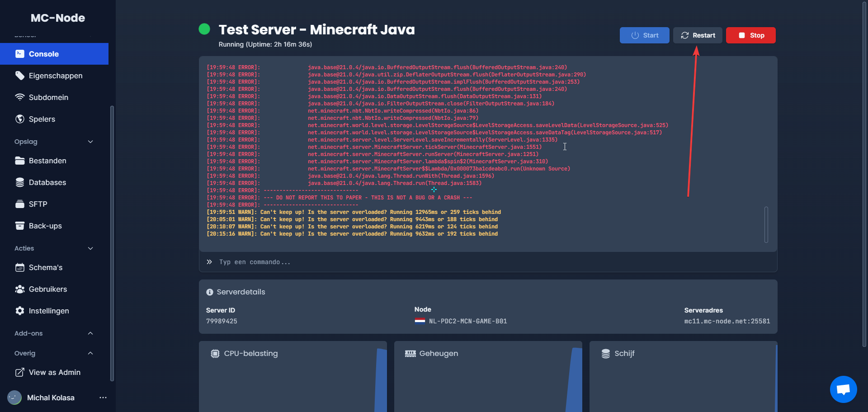Click the 20:10:07 WARN log line

click(x=352, y=227)
